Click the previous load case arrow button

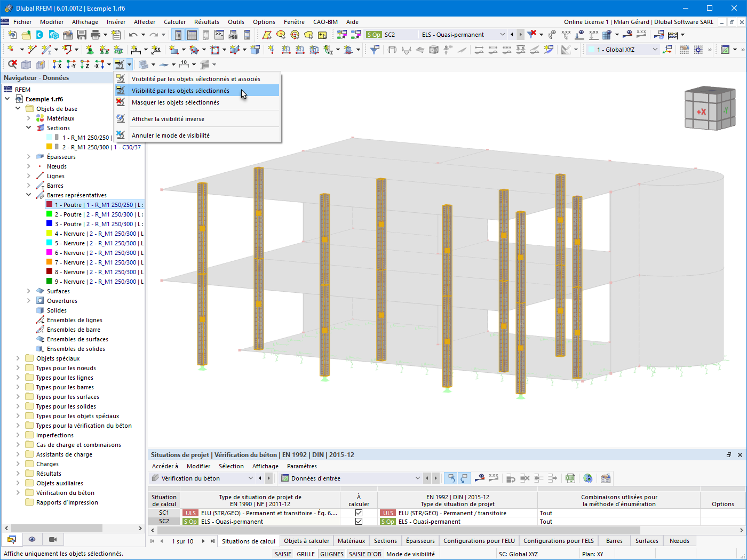(512, 35)
